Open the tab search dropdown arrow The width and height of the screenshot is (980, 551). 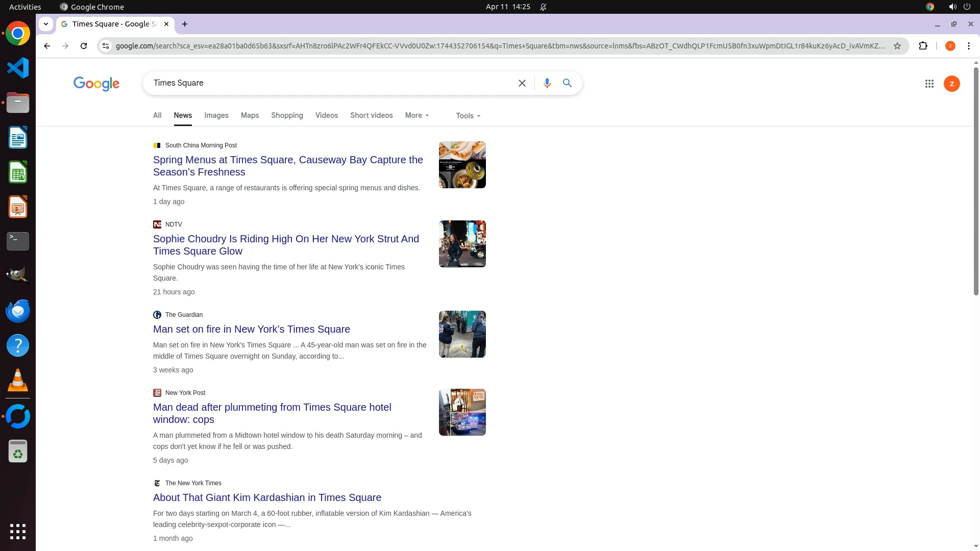[46, 24]
